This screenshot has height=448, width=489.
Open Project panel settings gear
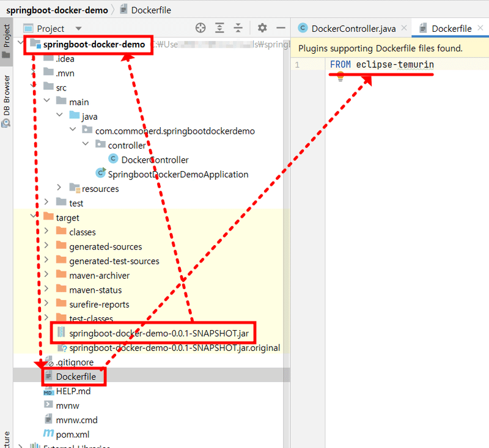coord(262,28)
